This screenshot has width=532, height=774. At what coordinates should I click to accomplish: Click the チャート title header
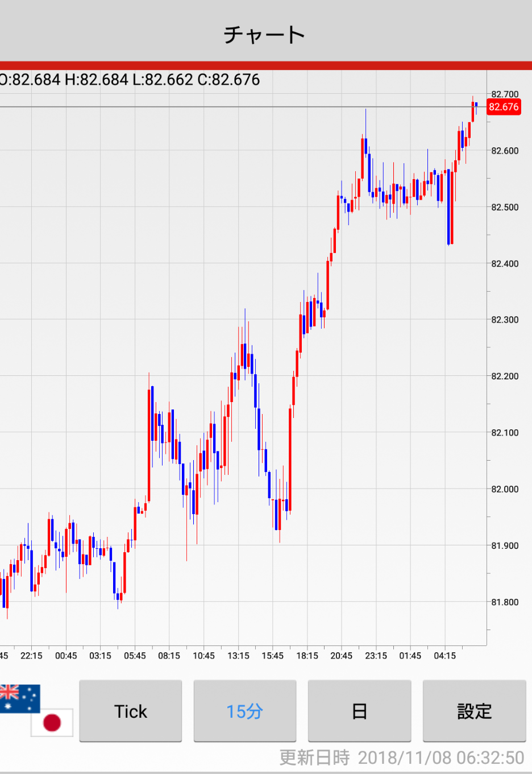point(265,35)
